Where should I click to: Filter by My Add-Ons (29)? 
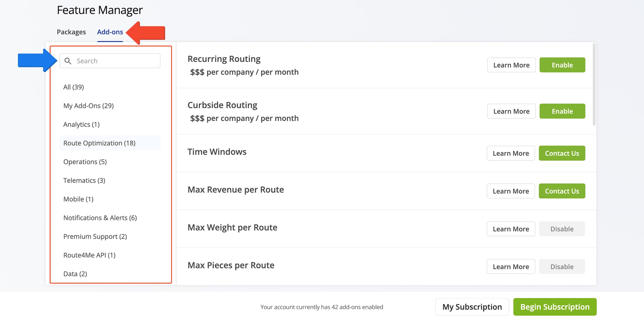click(88, 106)
